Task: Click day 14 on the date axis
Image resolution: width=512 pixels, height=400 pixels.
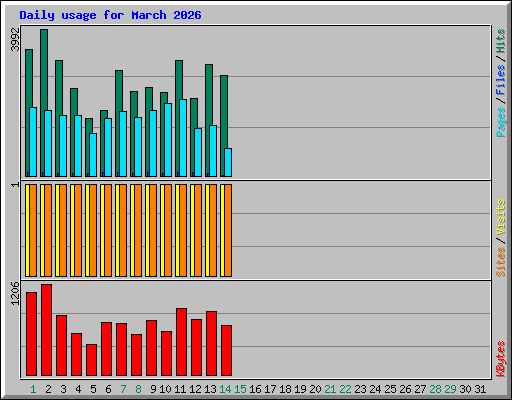Action: (x=225, y=389)
